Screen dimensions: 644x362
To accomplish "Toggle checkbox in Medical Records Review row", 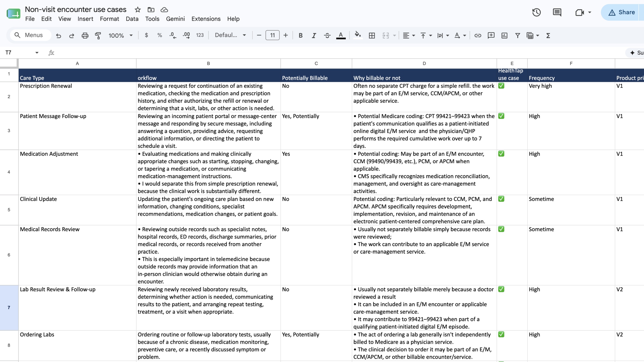I will 501,229.
